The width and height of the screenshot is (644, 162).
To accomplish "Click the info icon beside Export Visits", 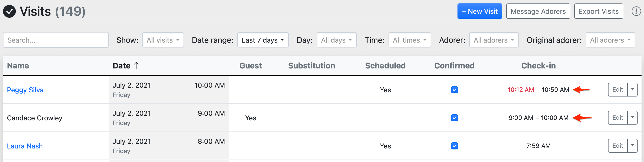I will click(x=636, y=11).
